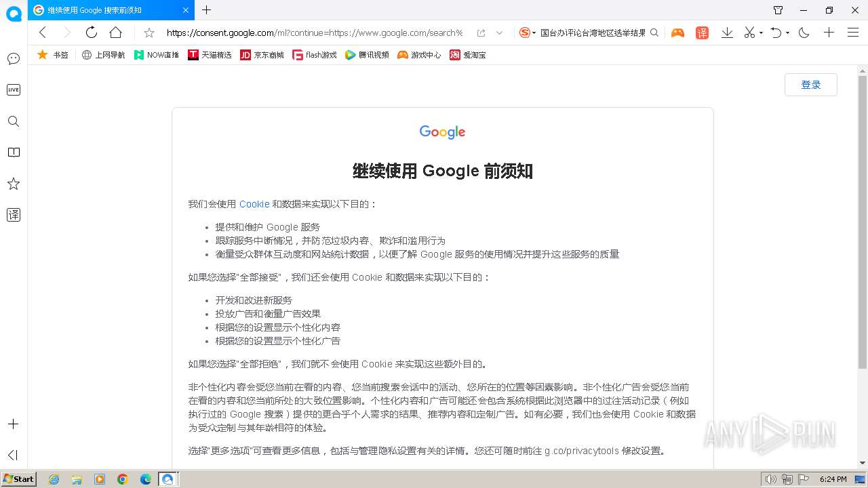Open a new tab

click(207, 10)
